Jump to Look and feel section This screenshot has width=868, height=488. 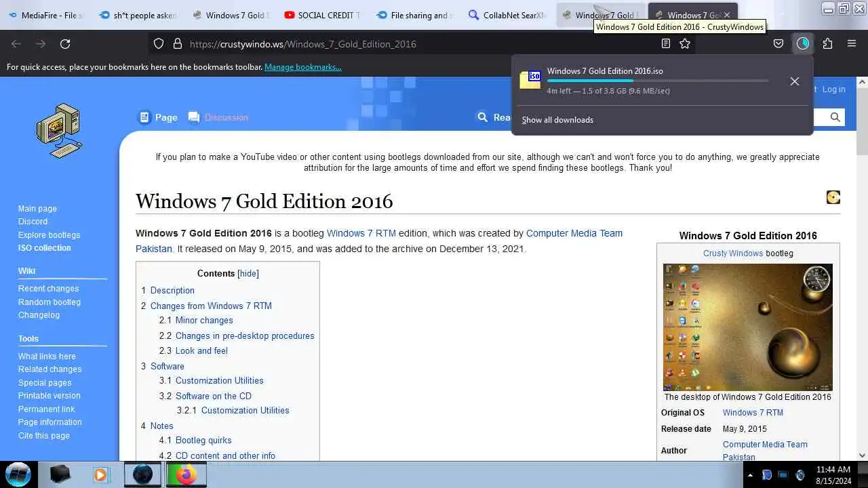pos(201,350)
